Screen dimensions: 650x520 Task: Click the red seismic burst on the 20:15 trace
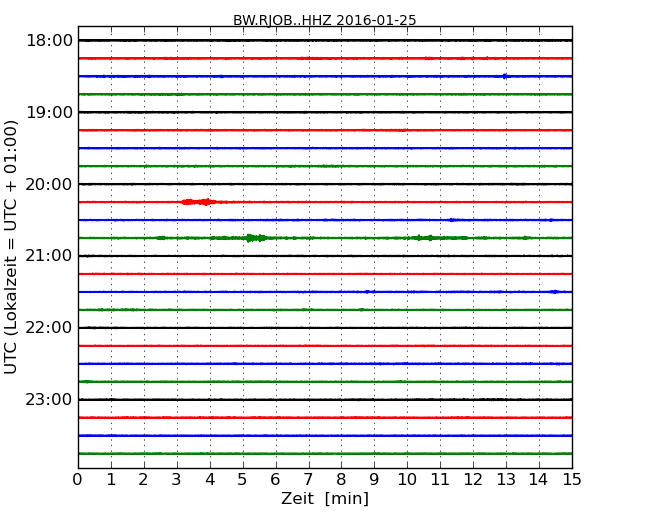coord(199,202)
